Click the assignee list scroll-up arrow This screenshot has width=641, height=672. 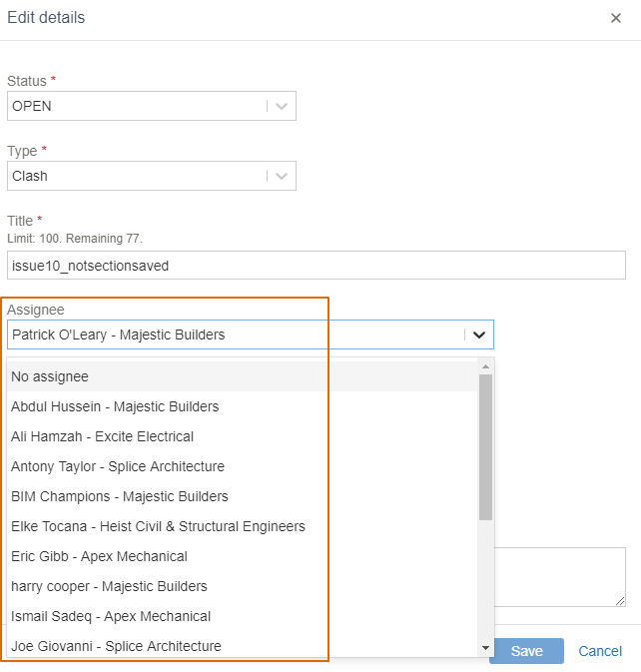point(485,366)
